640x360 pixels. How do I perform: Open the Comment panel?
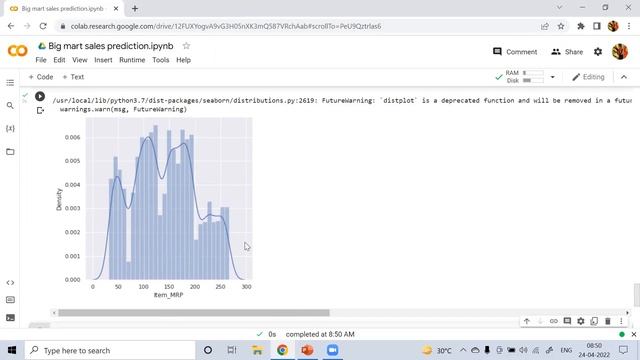click(x=515, y=52)
